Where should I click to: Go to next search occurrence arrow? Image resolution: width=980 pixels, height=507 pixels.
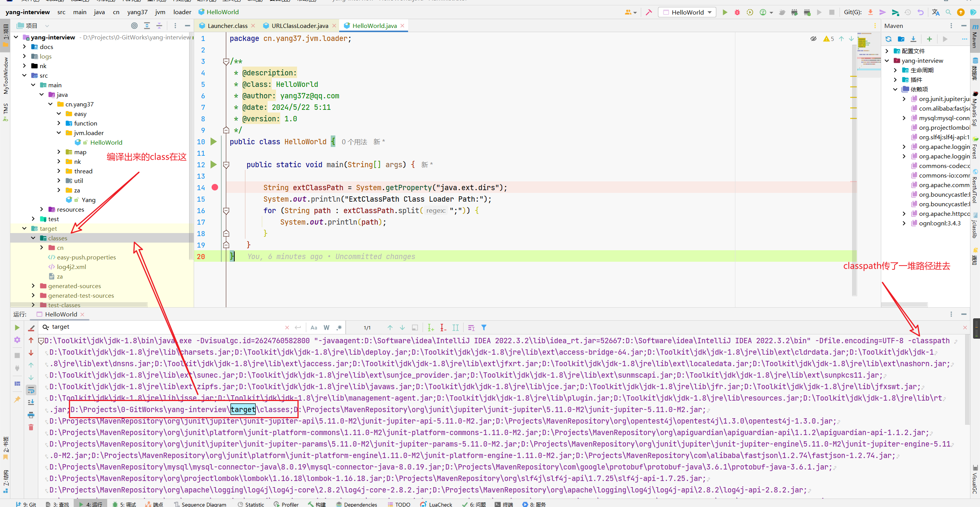pos(402,328)
